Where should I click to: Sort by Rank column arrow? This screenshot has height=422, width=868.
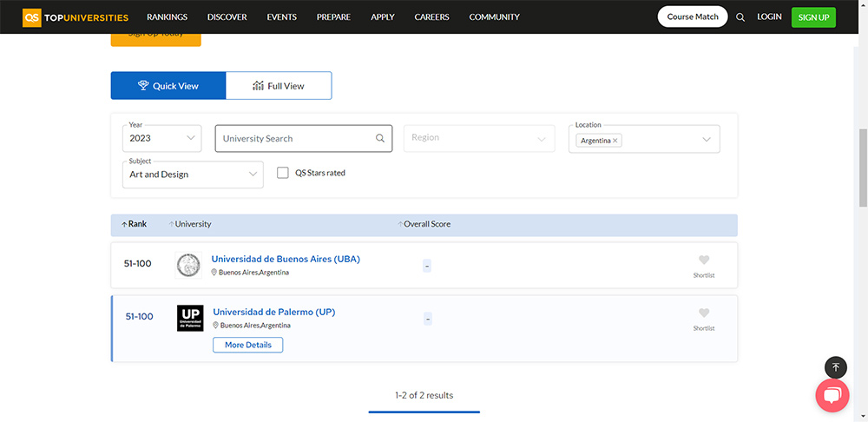124,224
